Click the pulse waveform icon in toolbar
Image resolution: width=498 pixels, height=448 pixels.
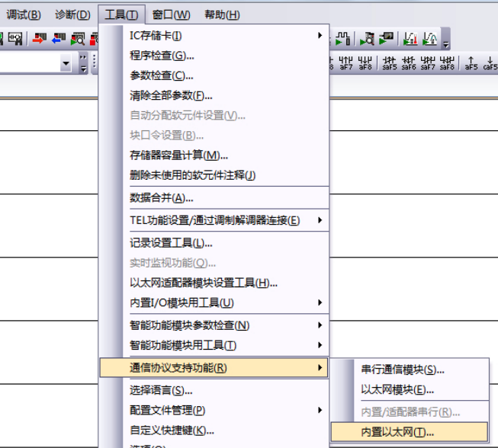(344, 38)
